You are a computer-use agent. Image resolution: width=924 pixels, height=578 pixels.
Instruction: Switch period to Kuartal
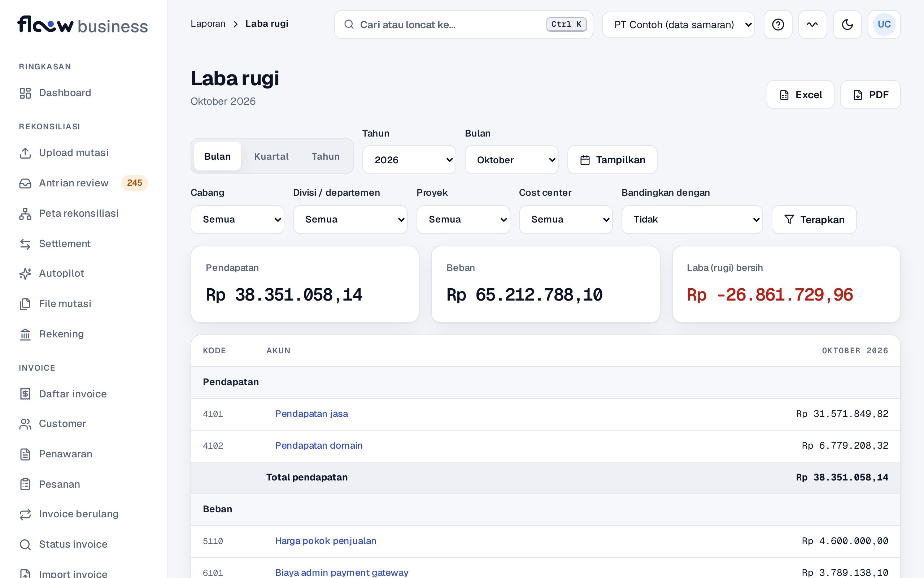click(271, 156)
